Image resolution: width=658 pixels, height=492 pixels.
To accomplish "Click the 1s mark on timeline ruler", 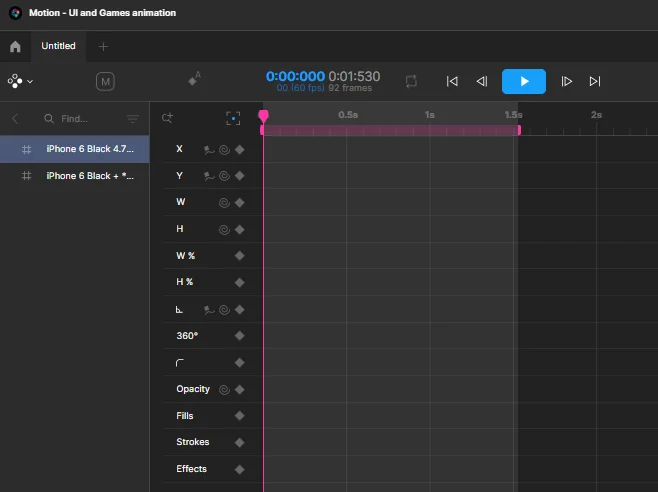I will [x=430, y=115].
